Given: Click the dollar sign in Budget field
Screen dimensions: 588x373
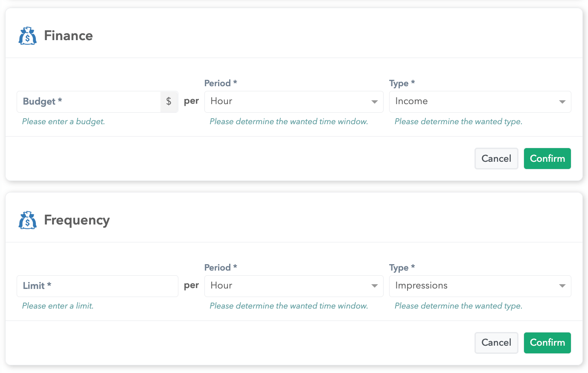Looking at the screenshot, I should pos(169,102).
